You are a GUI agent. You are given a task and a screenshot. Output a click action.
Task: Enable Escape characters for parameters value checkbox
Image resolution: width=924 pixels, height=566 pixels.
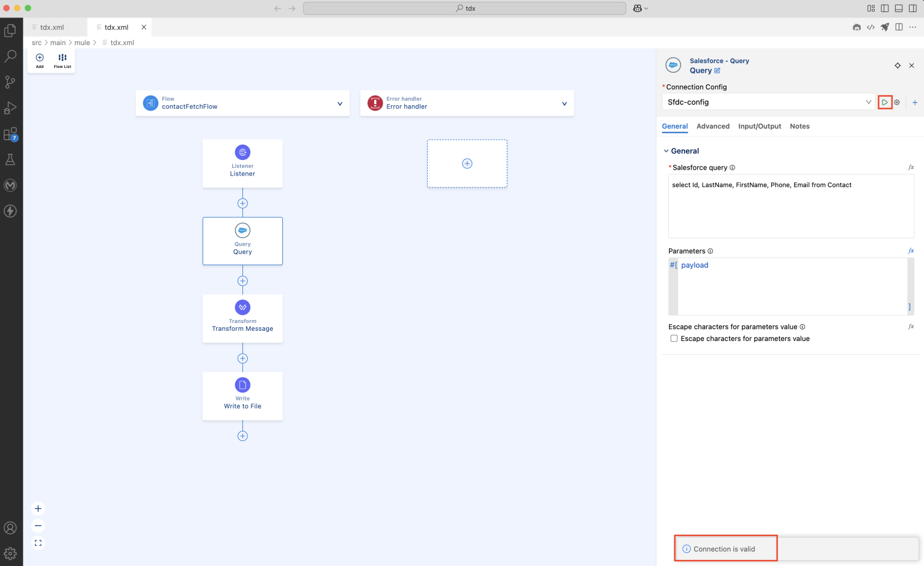click(674, 339)
